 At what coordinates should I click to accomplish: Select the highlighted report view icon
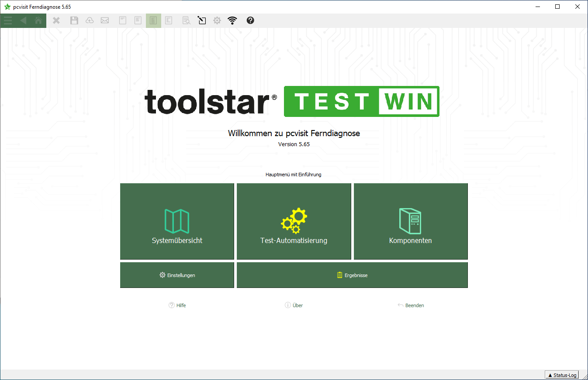[153, 21]
